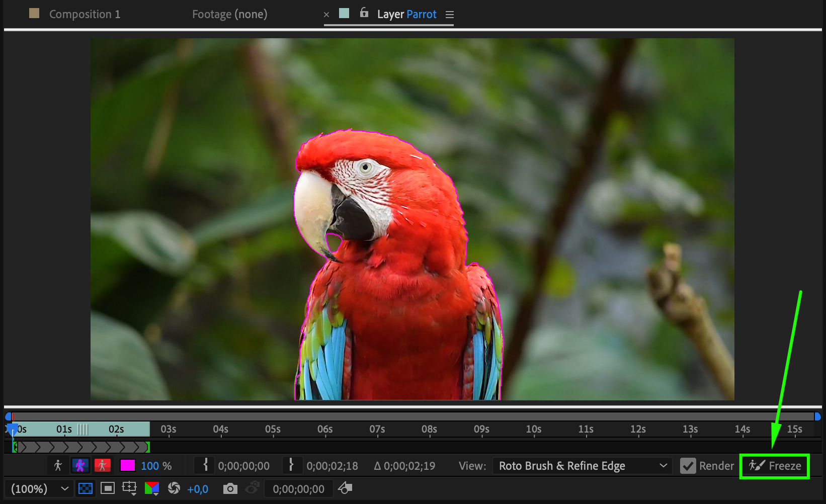
Task: Open the magnification (100%) dropdown
Action: 40,488
